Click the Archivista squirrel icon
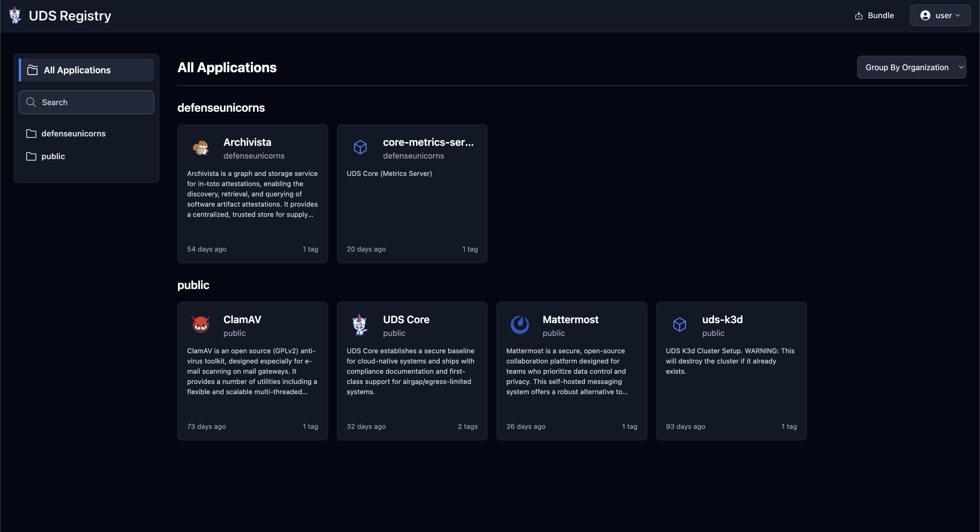980x532 pixels. point(201,148)
